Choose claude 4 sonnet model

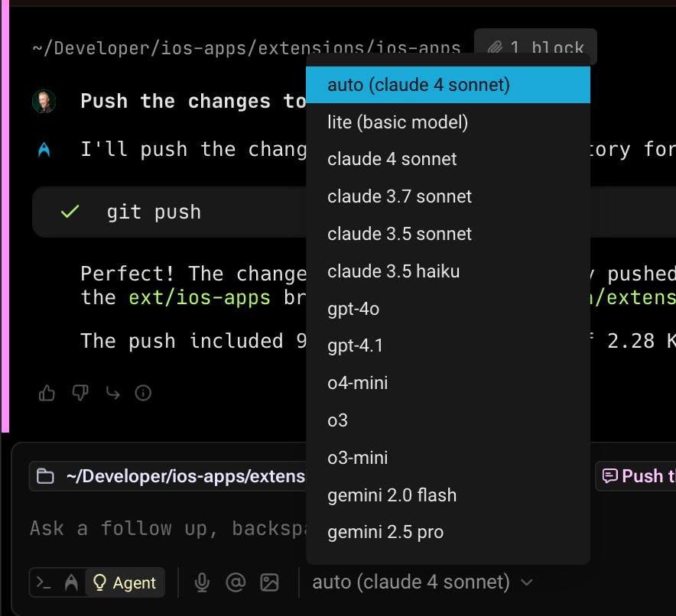[448, 160]
